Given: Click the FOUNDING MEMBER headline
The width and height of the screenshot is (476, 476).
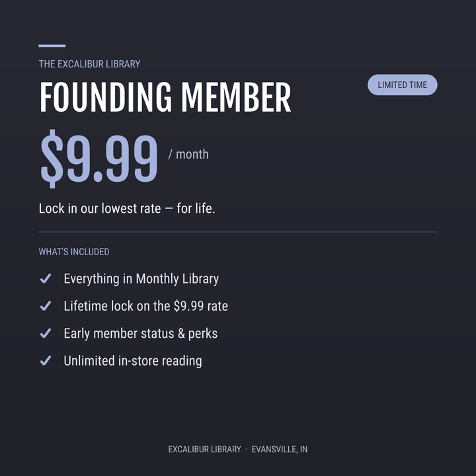Looking at the screenshot, I should pos(165,97).
